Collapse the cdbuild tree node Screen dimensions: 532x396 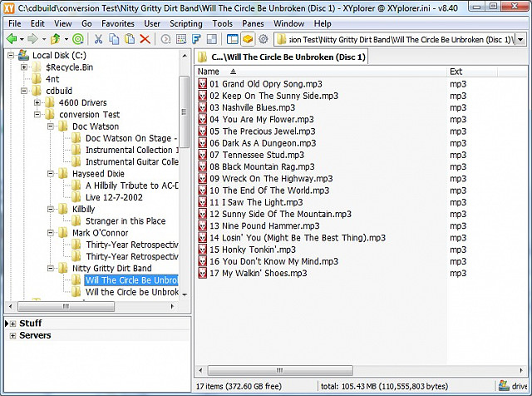point(24,91)
